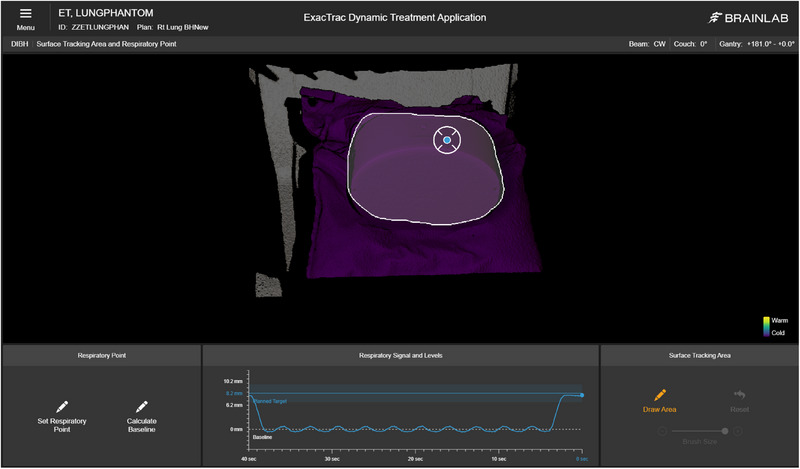Click the Warm/Cold color scale legend
The height and width of the screenshot is (469, 800).
(776, 327)
